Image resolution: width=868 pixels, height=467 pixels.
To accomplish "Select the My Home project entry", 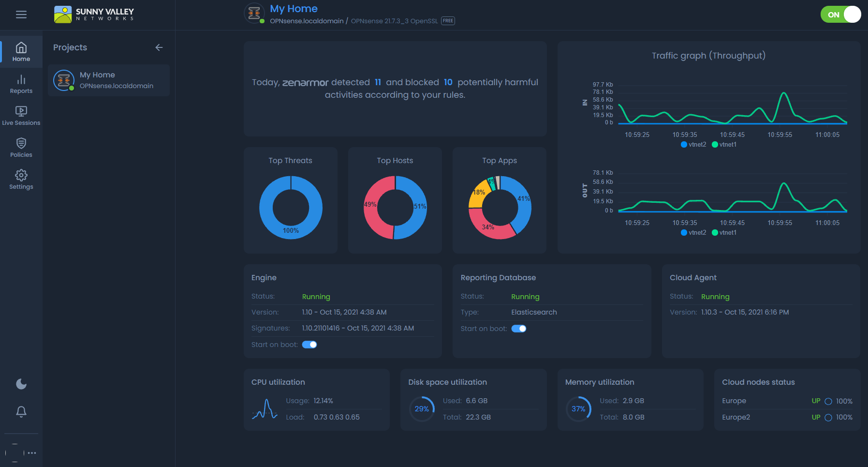I will (109, 80).
